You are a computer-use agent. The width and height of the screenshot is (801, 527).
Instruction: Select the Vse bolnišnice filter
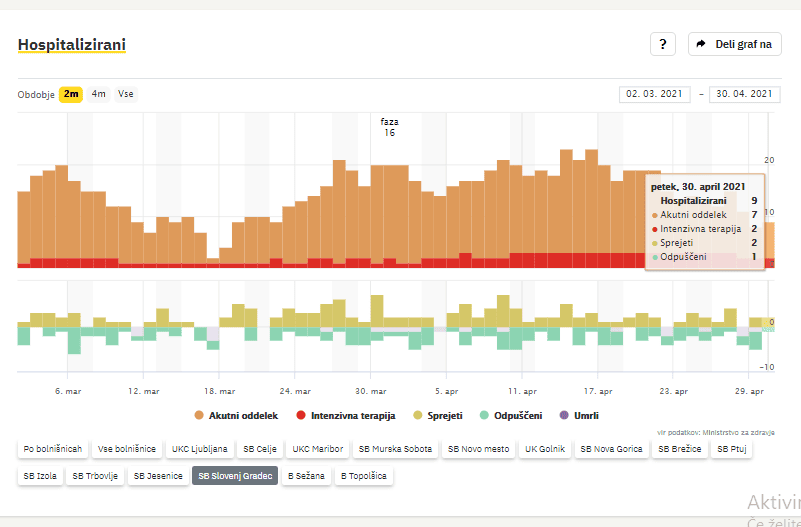[x=125, y=450]
